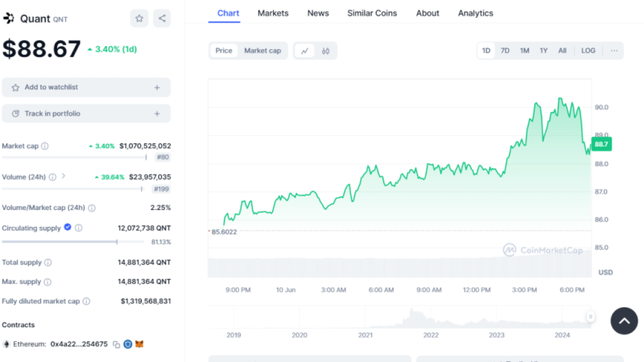This screenshot has height=362, width=644.
Task: Click the Market cap rank slider bar
Action: (74, 157)
